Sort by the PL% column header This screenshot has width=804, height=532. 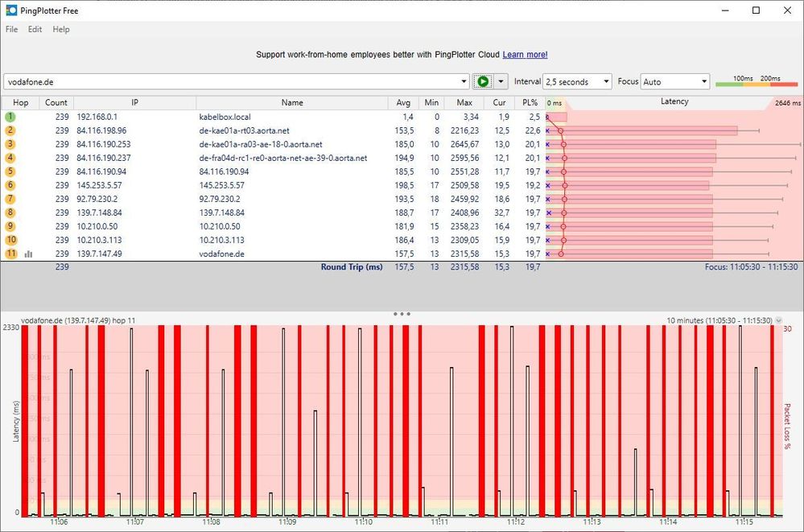click(x=530, y=102)
